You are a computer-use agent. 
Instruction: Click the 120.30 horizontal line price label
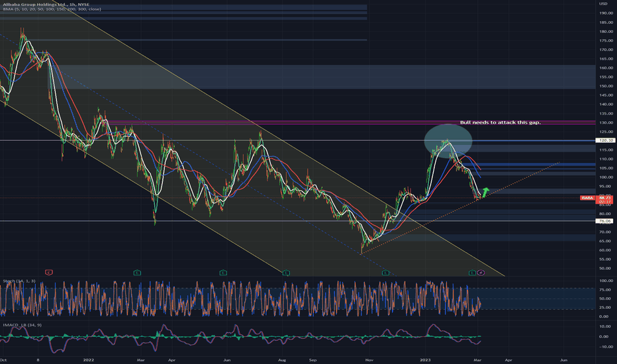(x=605, y=140)
